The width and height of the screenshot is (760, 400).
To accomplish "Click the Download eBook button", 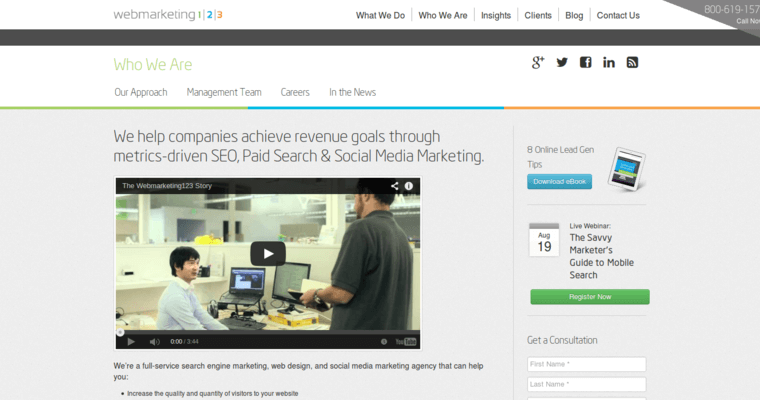I will 559,182.
